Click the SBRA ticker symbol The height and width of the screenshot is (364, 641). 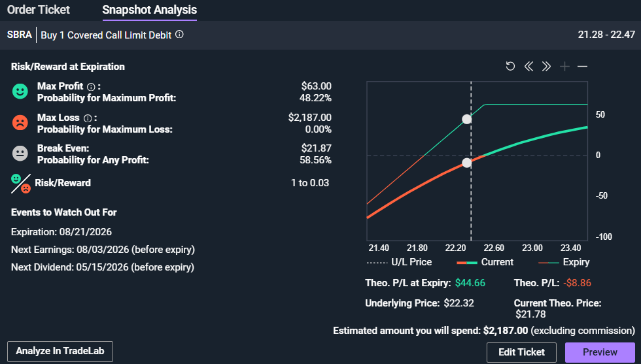19,35
